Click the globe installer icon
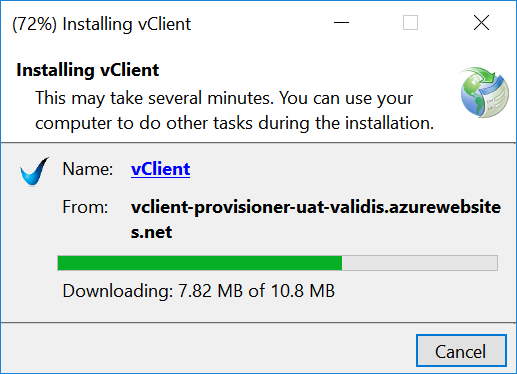The height and width of the screenshot is (374, 517). pos(484,92)
